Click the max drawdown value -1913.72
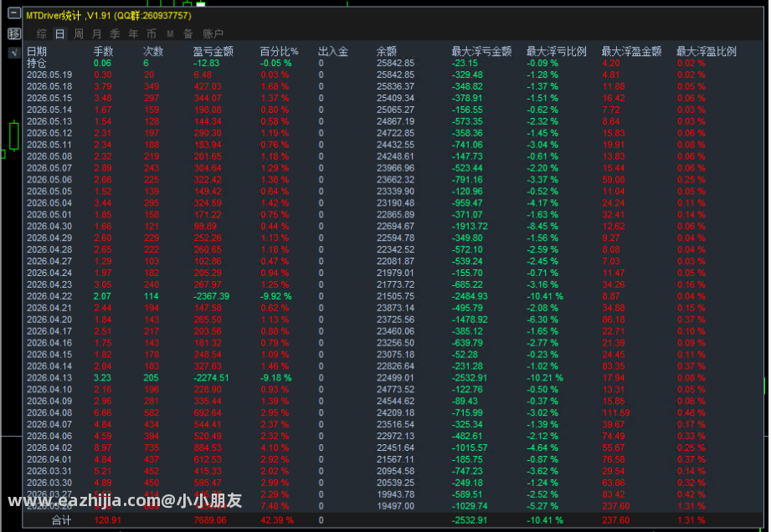 click(470, 227)
